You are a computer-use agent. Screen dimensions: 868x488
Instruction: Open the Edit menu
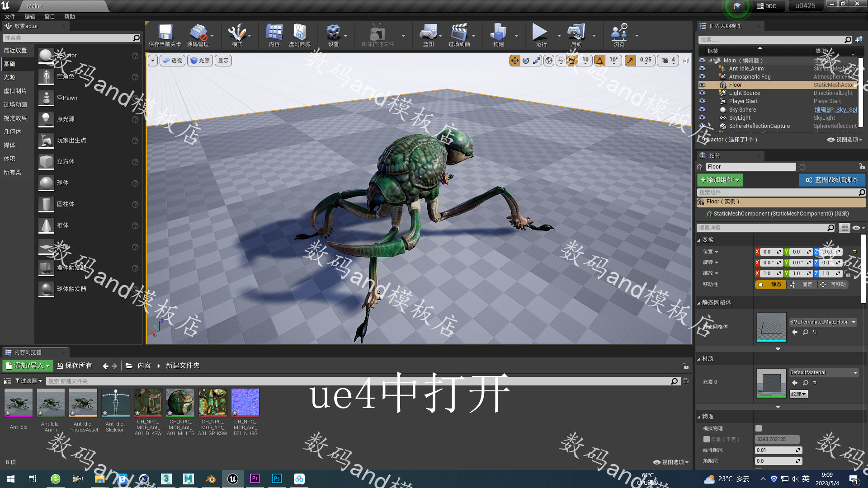pos(30,17)
